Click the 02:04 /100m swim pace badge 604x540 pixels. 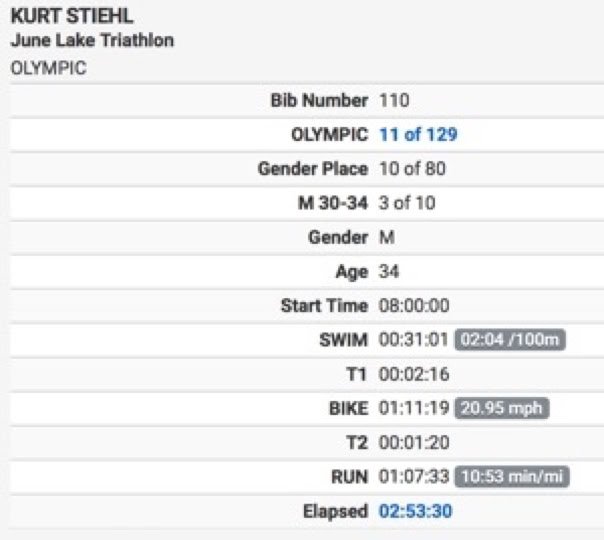510,340
